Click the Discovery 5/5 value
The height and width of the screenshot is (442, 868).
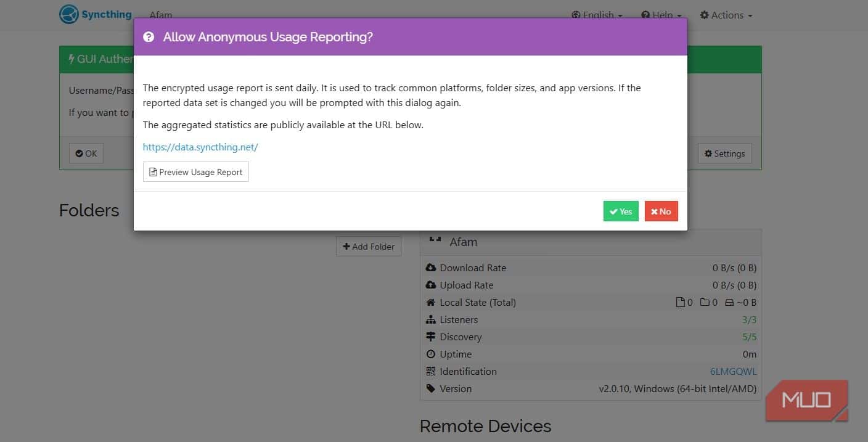click(x=749, y=337)
